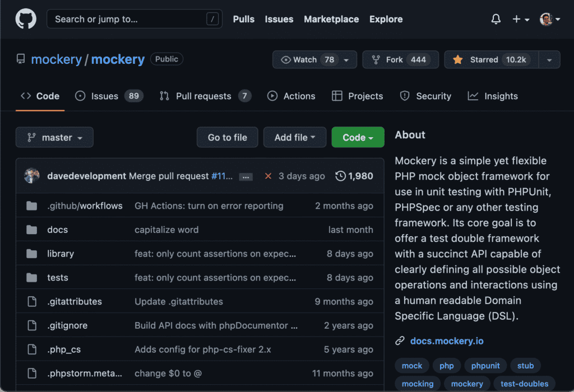The image size is (574, 392).
Task: Open the Marketplace menu item
Action: 331,19
